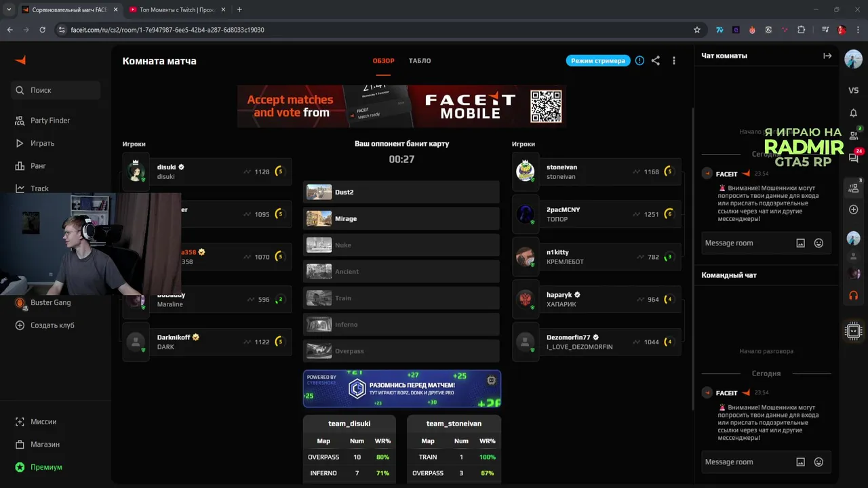This screenshot has height=488, width=868.
Task: Click the Cybershoke warm-up banner
Action: 402,388
